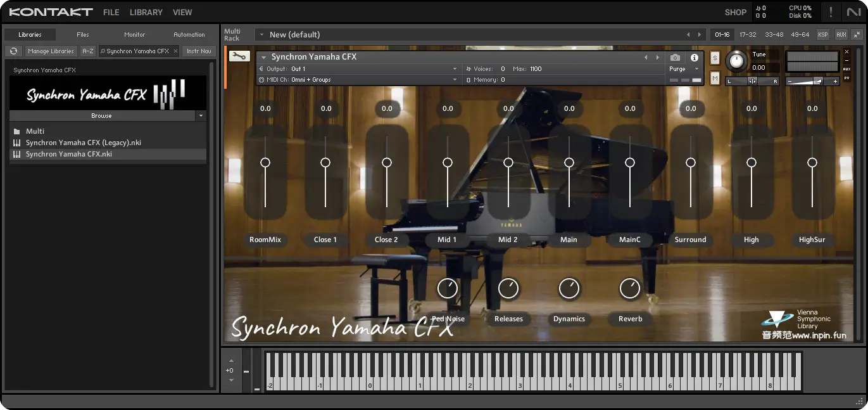
Task: Click the pan center icon
Action: click(x=752, y=80)
